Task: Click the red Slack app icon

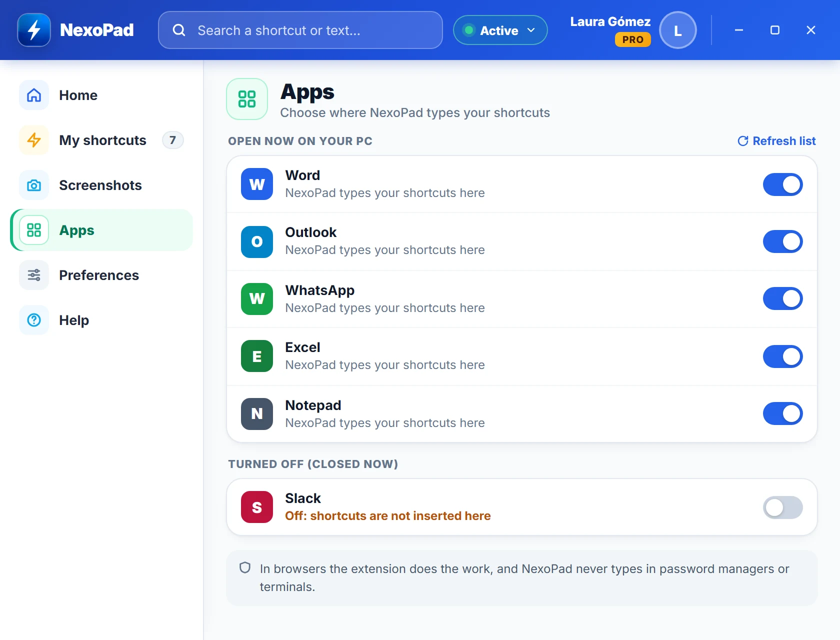Action: pos(257,507)
